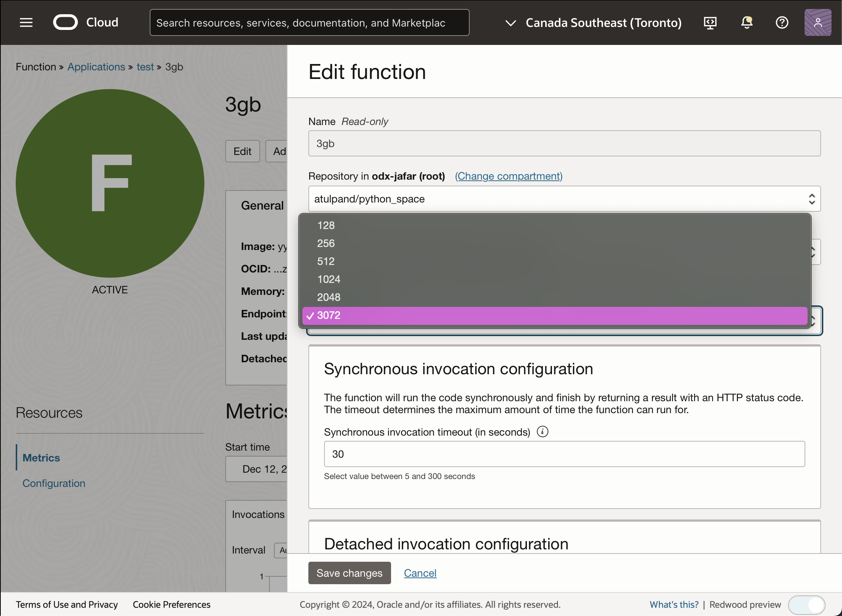Open the atulpand/python_space repository dropdown
842x616 pixels.
click(x=564, y=199)
